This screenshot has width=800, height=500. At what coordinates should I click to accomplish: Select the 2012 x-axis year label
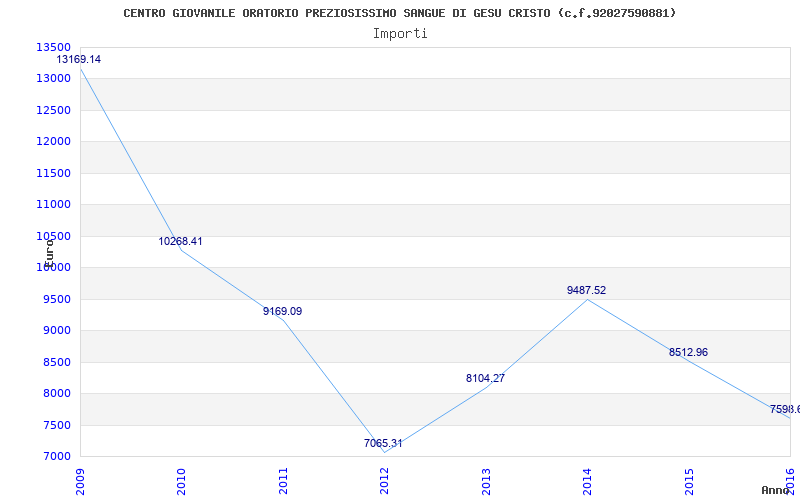[384, 482]
